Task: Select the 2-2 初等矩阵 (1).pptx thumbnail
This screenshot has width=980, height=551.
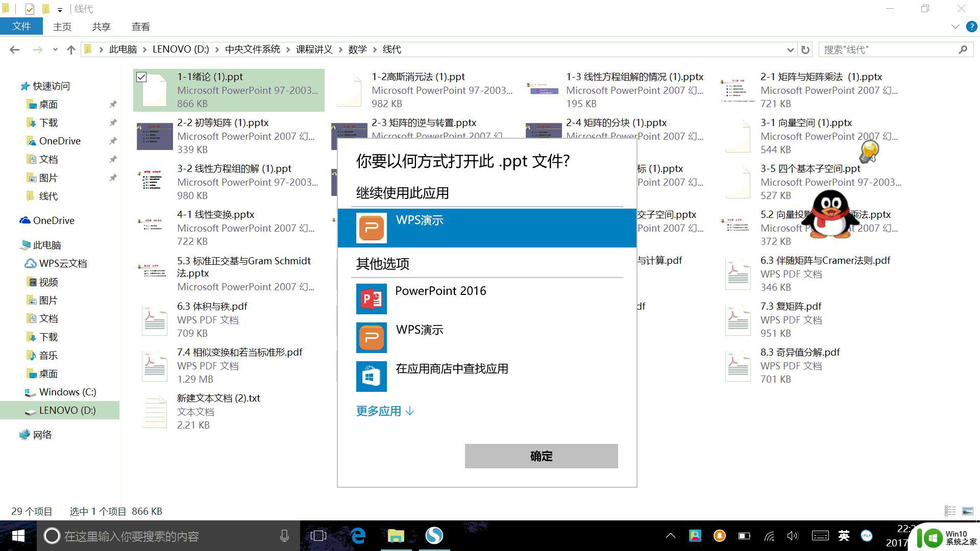Action: click(155, 136)
